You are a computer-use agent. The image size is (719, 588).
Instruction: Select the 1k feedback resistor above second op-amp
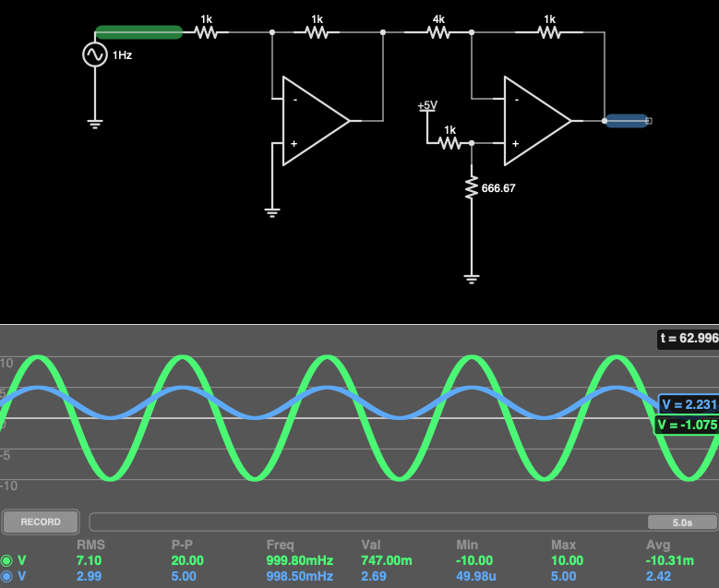(x=549, y=32)
